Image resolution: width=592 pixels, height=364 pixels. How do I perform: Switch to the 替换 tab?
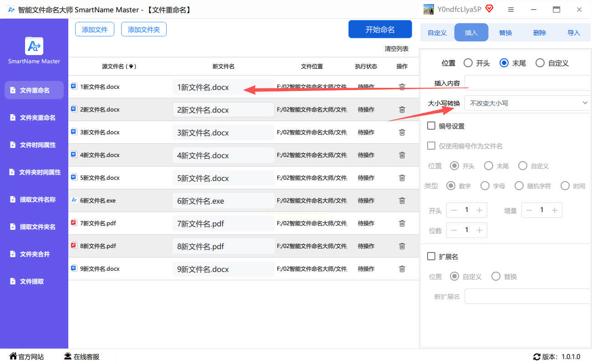coord(505,33)
